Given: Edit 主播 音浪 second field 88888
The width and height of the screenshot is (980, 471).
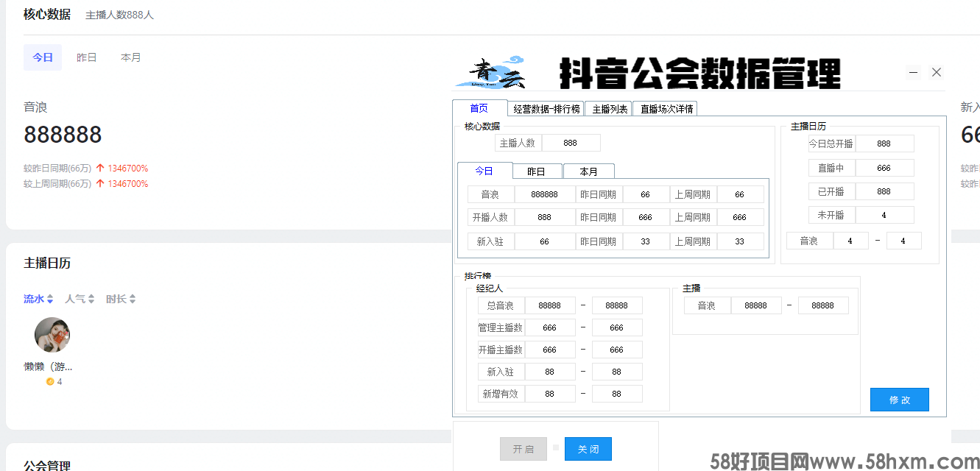Looking at the screenshot, I should (823, 305).
